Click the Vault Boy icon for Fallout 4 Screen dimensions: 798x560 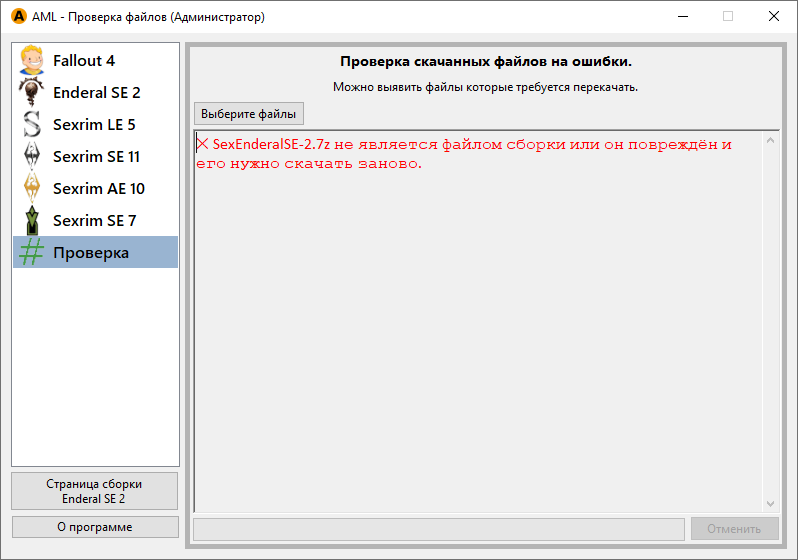click(32, 60)
